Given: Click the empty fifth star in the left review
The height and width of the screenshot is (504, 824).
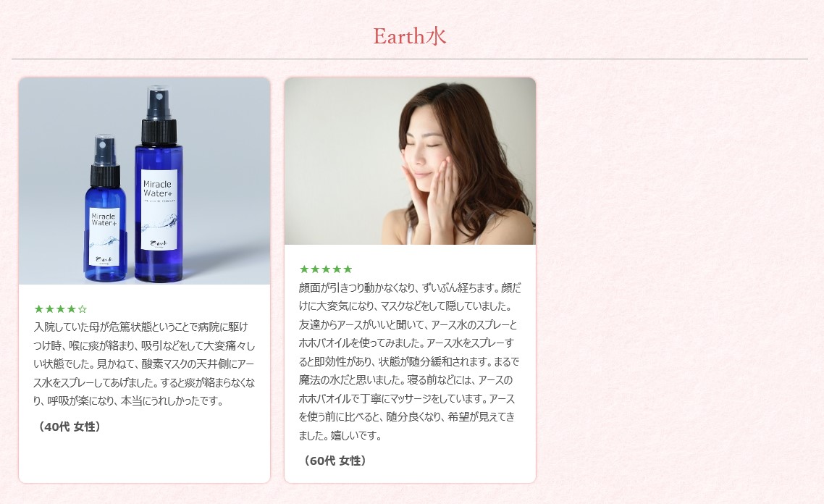Looking at the screenshot, I should coord(82,309).
